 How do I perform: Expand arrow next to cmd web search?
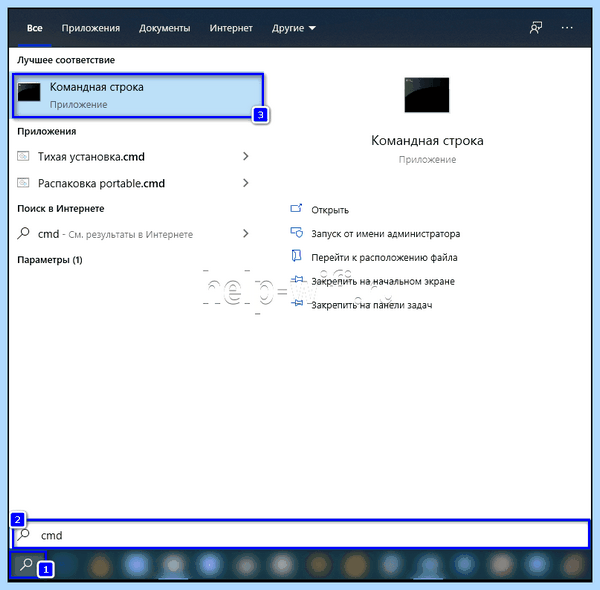click(x=246, y=233)
